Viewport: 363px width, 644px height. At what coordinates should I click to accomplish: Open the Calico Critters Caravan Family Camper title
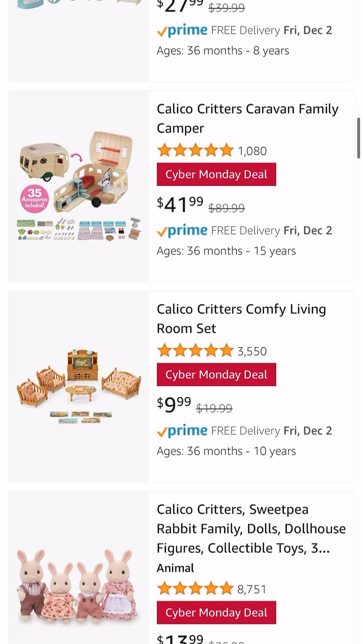[x=247, y=118]
